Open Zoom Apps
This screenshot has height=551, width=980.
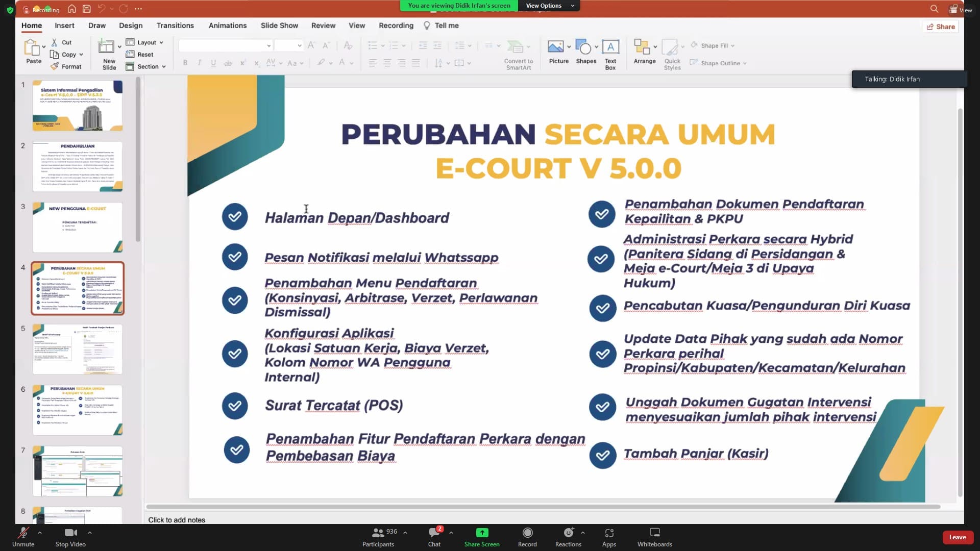point(609,537)
